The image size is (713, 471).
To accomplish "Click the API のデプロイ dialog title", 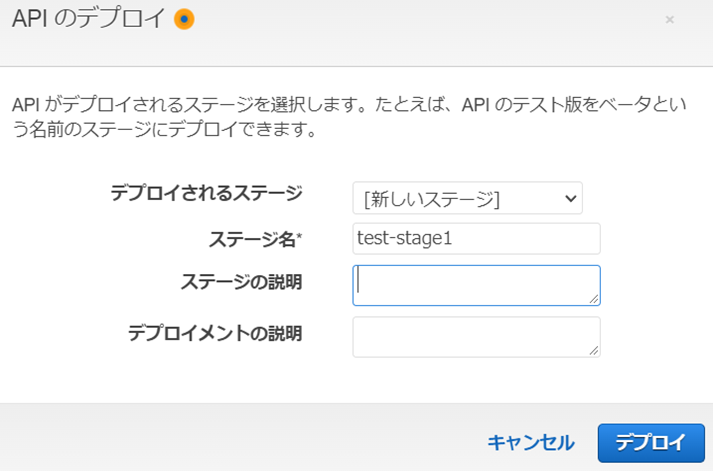I will (88, 19).
